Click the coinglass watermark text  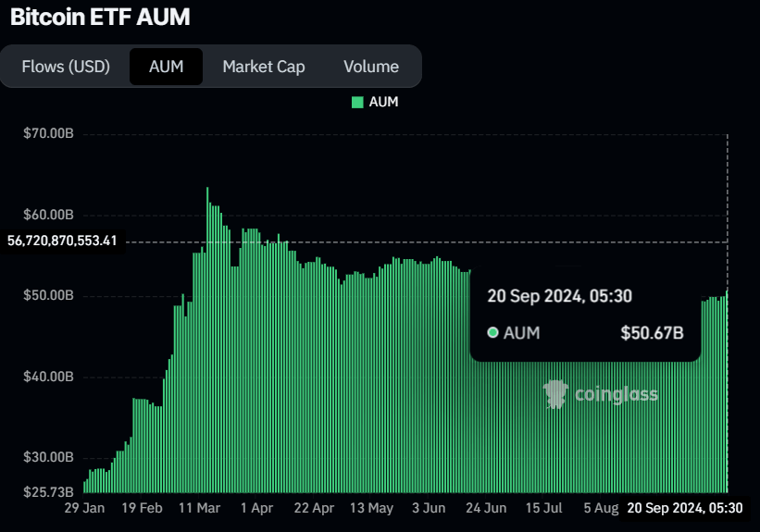pyautogui.click(x=617, y=395)
